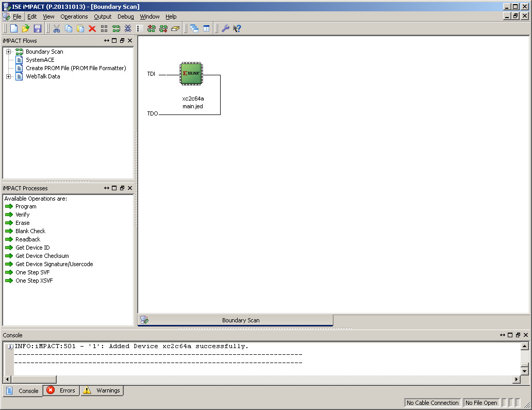Click the No Cable Connection status
Viewport: 532px width, 410px height.
click(433, 403)
